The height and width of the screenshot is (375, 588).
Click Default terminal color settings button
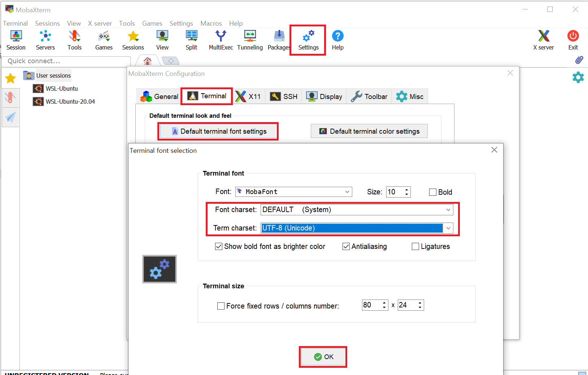pyautogui.click(x=369, y=131)
